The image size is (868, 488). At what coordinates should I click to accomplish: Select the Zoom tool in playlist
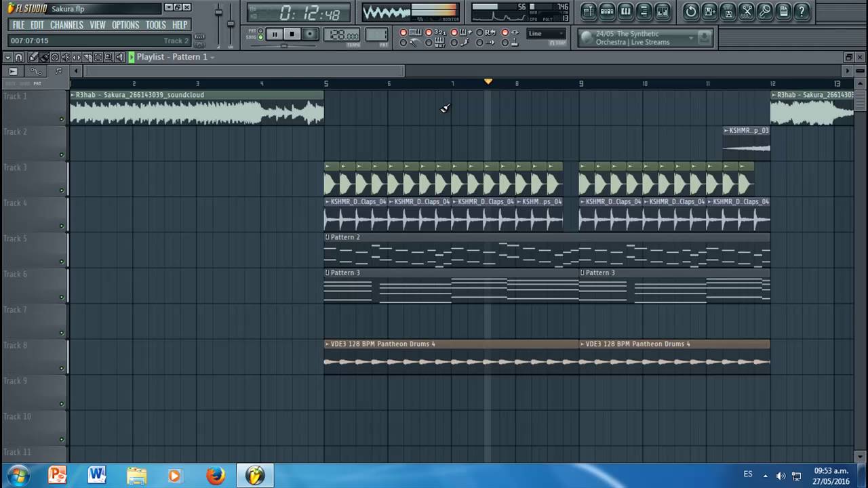[108, 57]
